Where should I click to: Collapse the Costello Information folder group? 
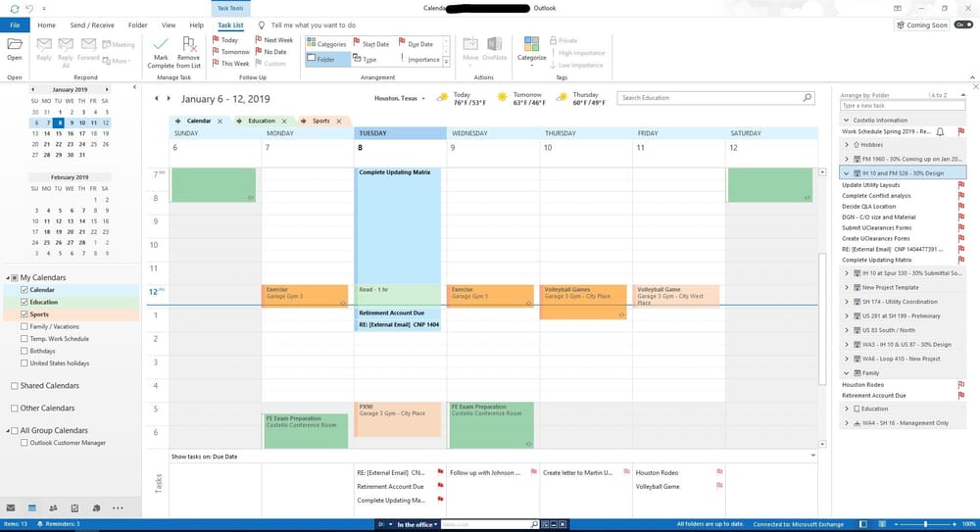(x=847, y=121)
